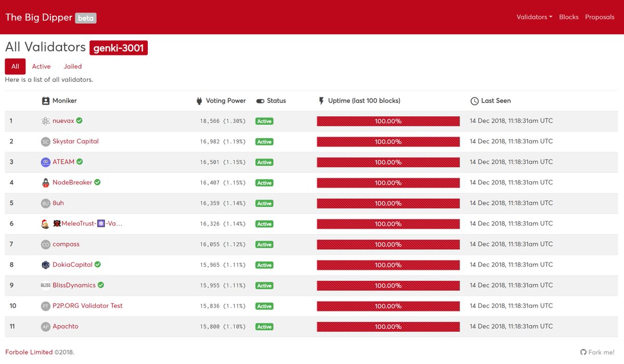
Task: Click the BlissDynamics logo icon
Action: [46, 285]
